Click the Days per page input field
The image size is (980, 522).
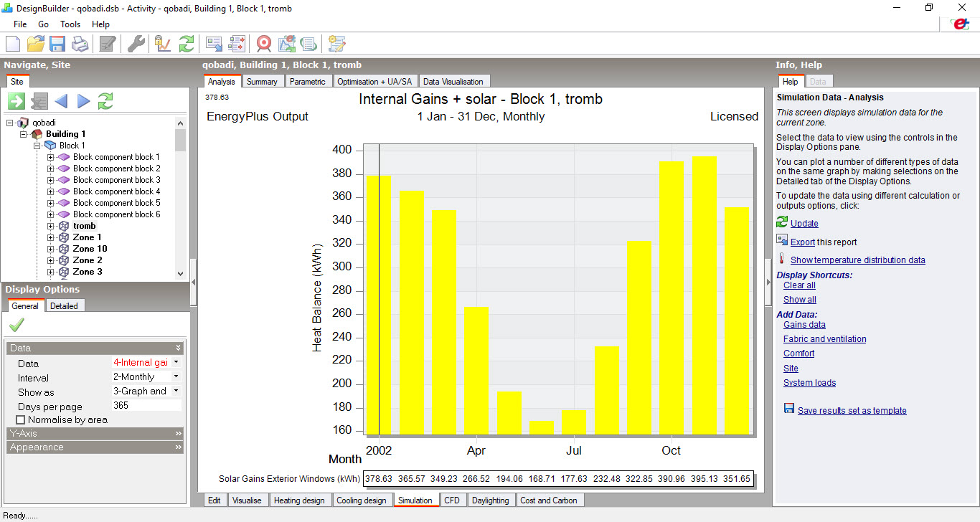[x=146, y=406]
